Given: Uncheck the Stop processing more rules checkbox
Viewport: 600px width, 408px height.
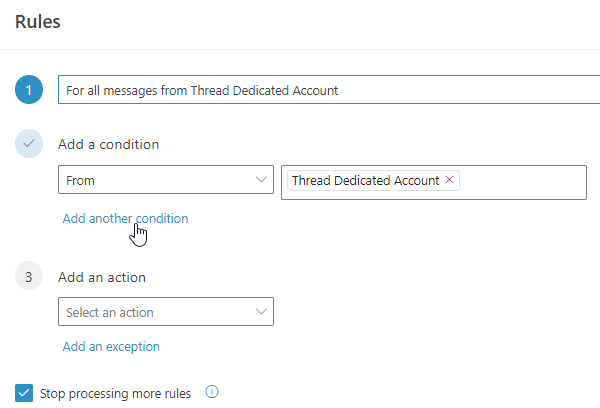Looking at the screenshot, I should (x=24, y=393).
